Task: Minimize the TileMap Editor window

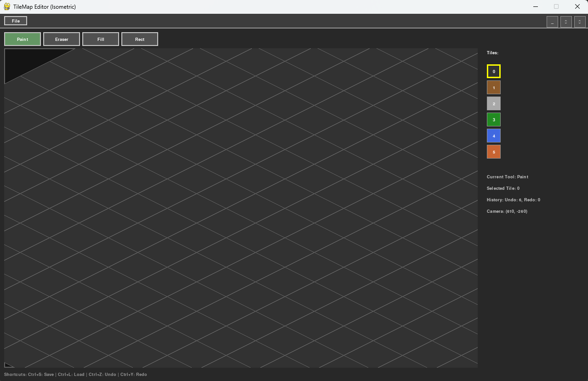Action: [536, 6]
